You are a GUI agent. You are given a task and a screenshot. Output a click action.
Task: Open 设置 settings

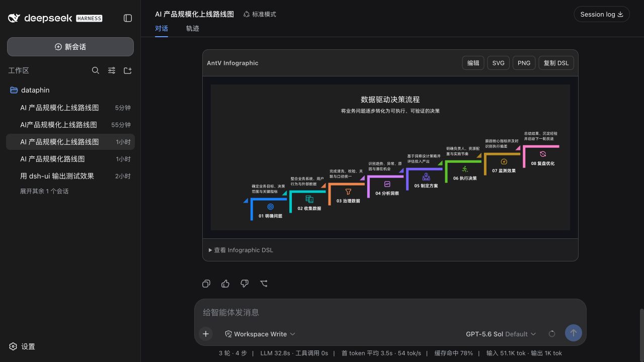[x=22, y=346]
